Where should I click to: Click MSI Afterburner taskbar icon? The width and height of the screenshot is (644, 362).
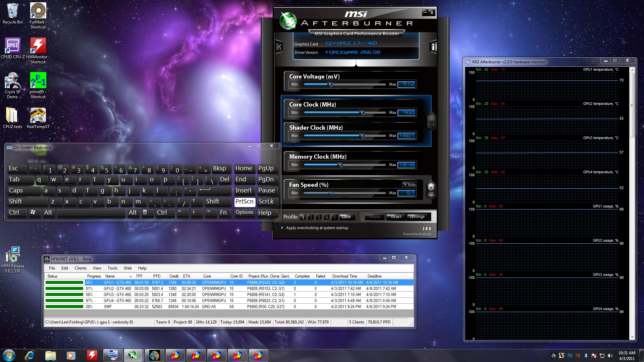(133, 355)
